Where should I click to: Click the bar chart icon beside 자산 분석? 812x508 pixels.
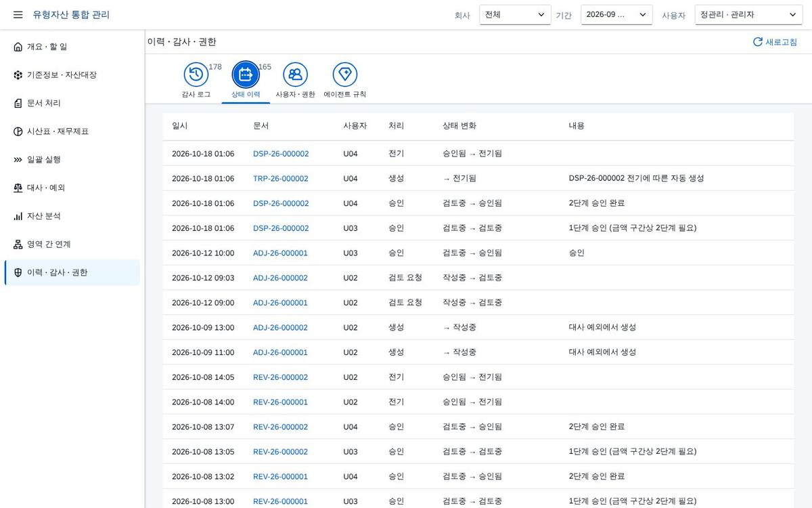(x=18, y=216)
